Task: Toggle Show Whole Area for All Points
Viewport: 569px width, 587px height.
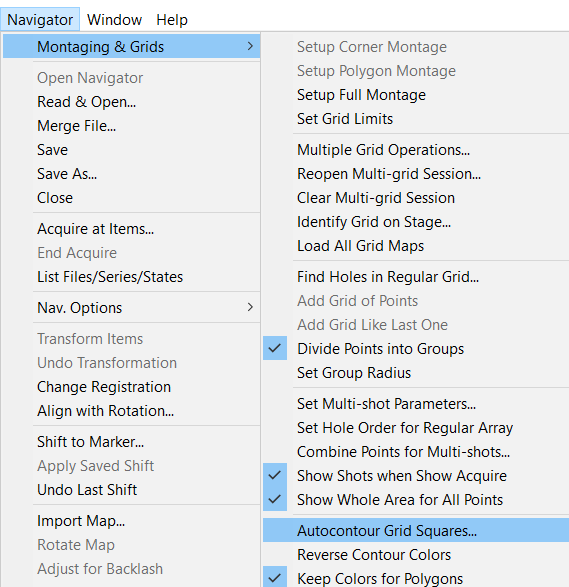Action: tap(416, 500)
